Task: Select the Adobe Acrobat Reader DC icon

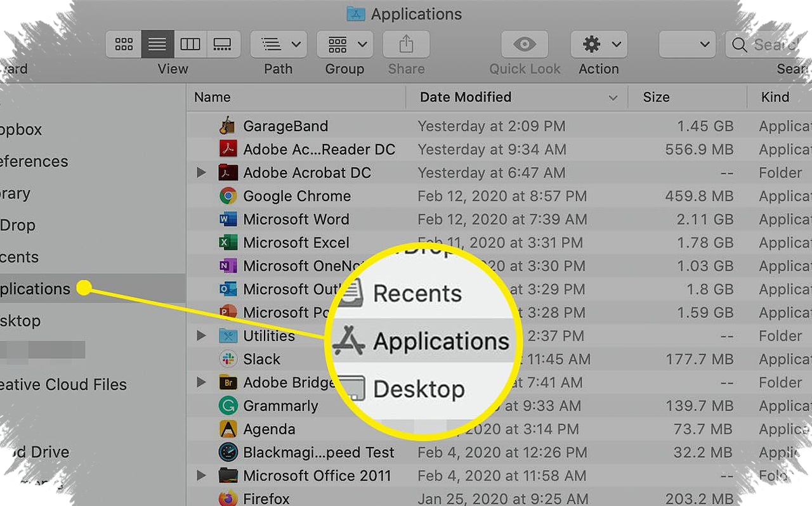Action: (228, 150)
